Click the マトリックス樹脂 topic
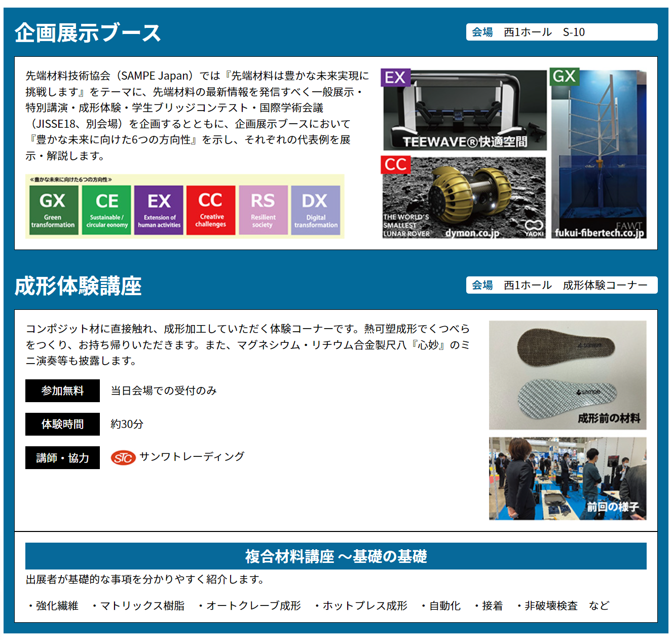Screen dimensions: 672x640 [x=142, y=606]
